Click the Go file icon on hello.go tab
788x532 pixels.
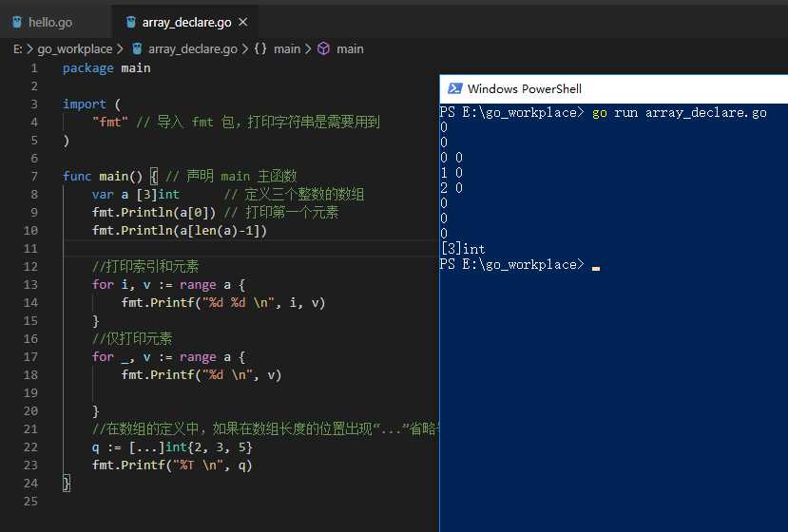pyautogui.click(x=17, y=22)
